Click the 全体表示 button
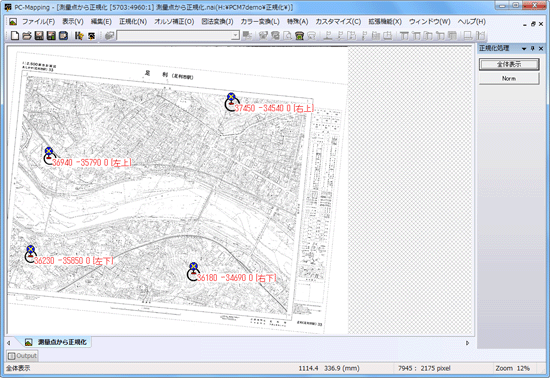 coord(509,64)
